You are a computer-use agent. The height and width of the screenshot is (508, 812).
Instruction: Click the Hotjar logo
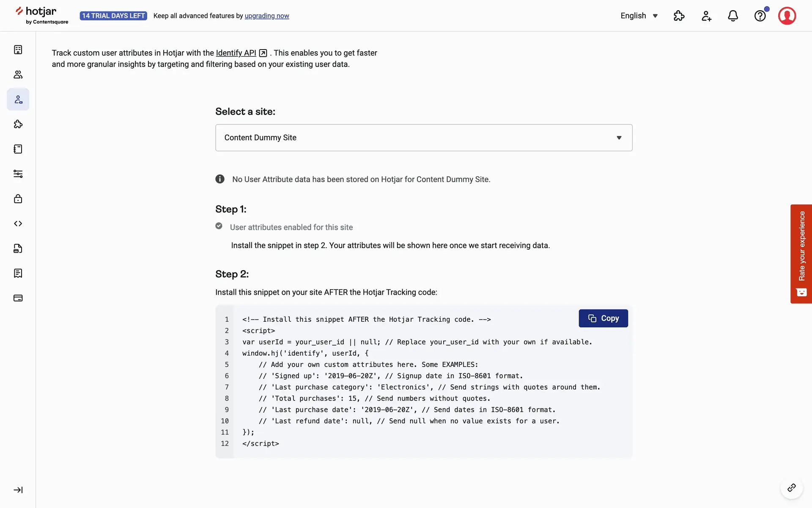click(41, 15)
